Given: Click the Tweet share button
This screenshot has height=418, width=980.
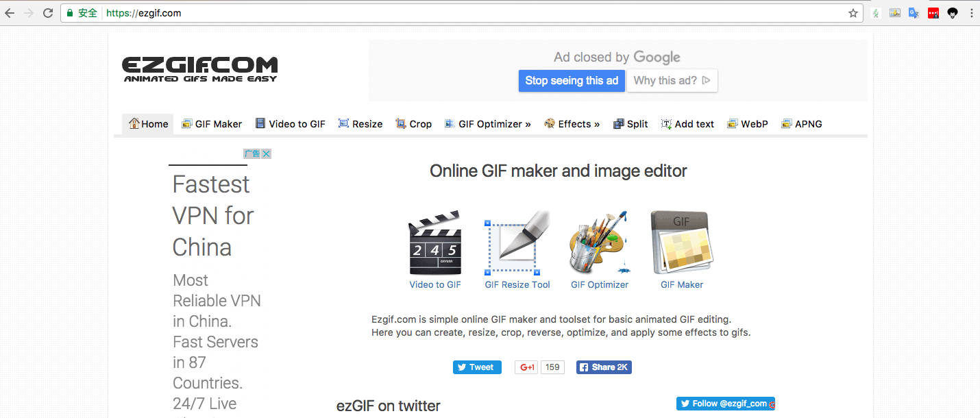Looking at the screenshot, I should pos(477,367).
